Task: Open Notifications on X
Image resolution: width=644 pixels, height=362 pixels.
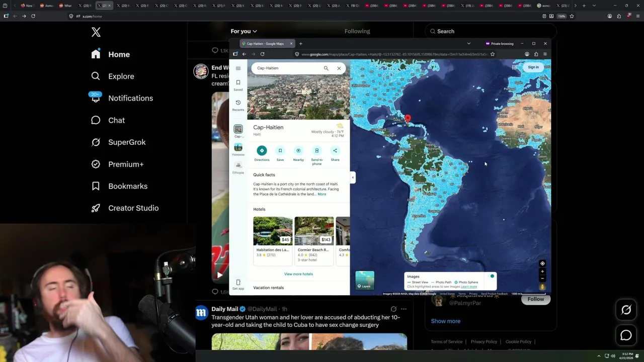Action: [x=122, y=98]
